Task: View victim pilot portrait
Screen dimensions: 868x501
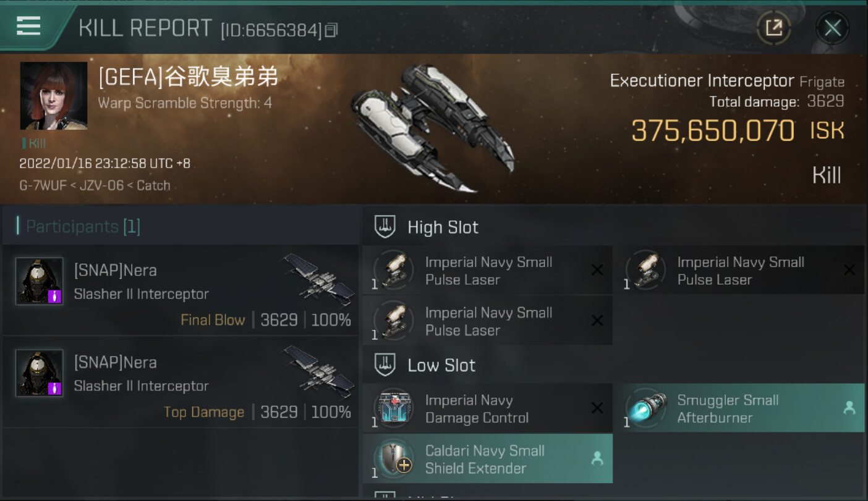Action: pos(54,96)
